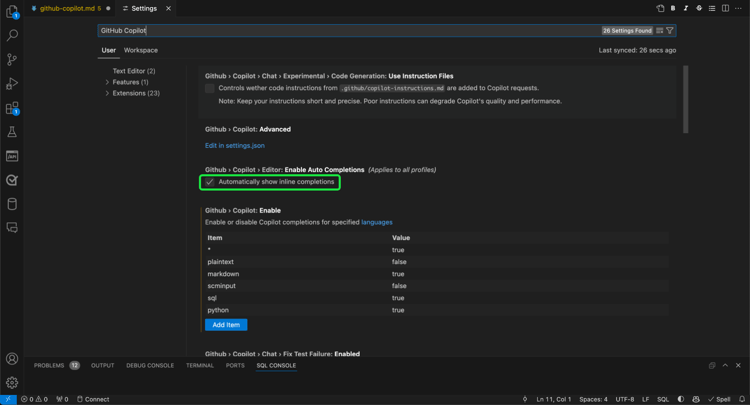The height and width of the screenshot is (405, 750).
Task: Click Spaces: 4 indentation status item
Action: point(593,399)
